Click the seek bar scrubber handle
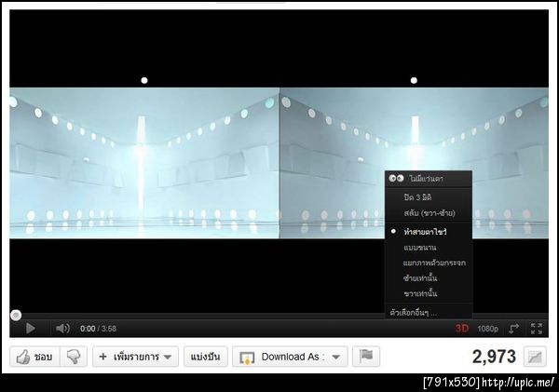This screenshot has height=392, width=559. pyautogui.click(x=16, y=315)
